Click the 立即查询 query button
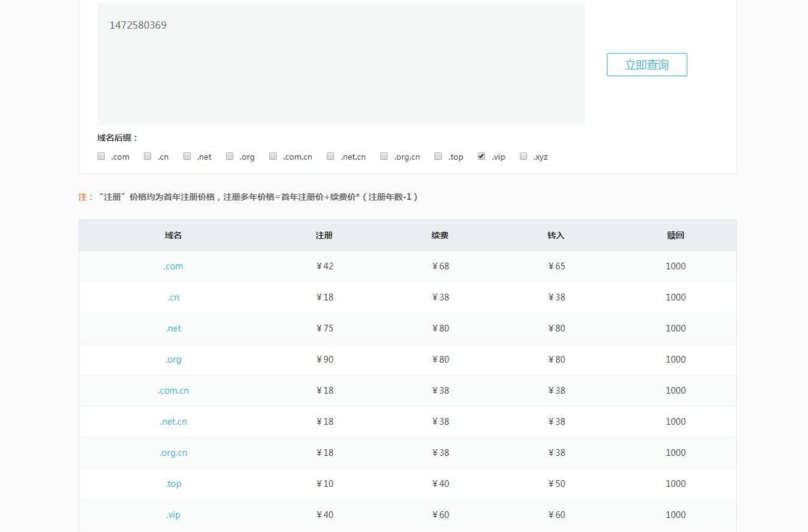This screenshot has height=532, width=808. tap(647, 64)
